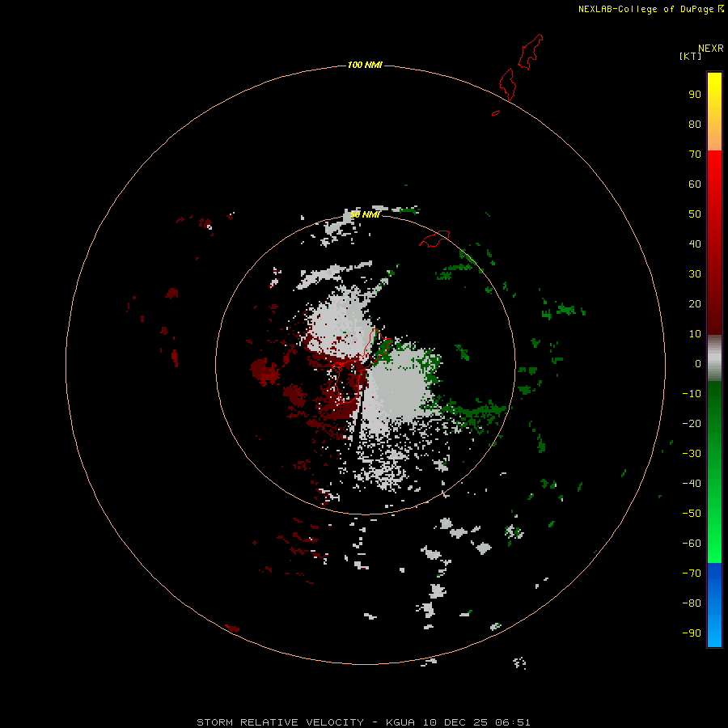Click the -90 value on velocity scale

point(692,633)
